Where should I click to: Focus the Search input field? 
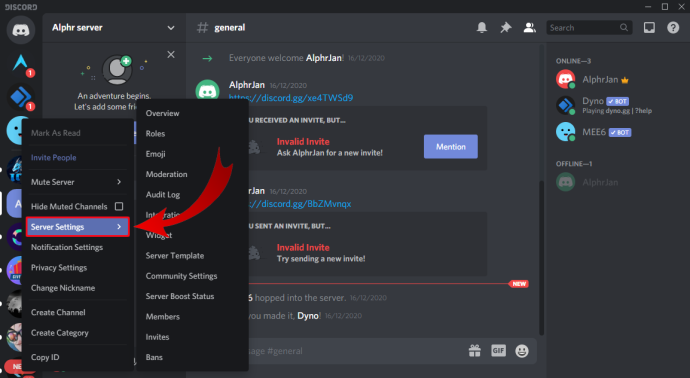coord(589,28)
